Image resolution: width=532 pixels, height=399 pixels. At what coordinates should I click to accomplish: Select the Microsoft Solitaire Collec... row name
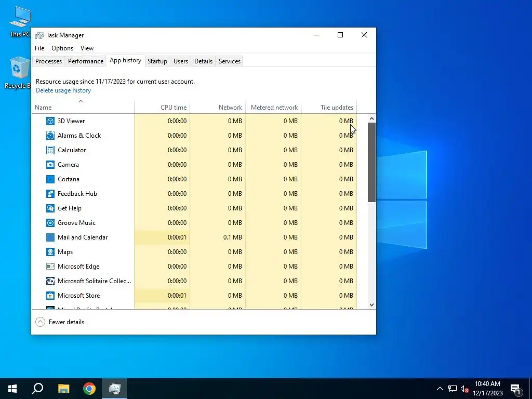pos(94,281)
